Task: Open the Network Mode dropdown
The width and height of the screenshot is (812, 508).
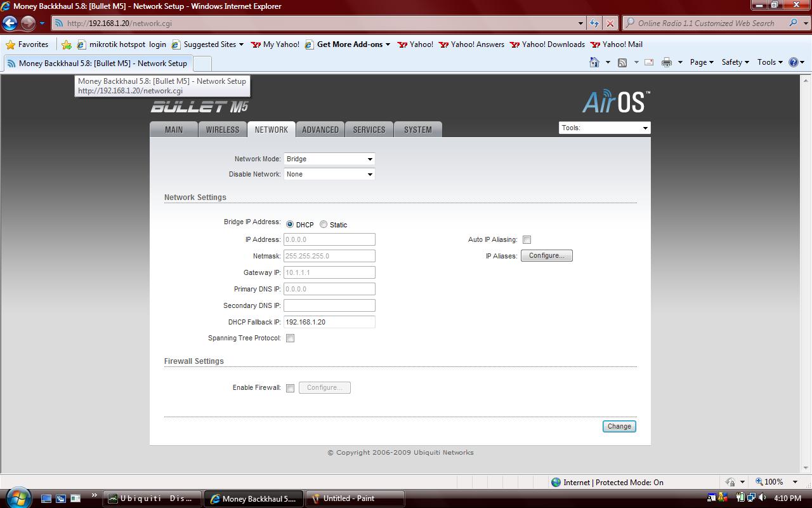Action: (x=329, y=159)
